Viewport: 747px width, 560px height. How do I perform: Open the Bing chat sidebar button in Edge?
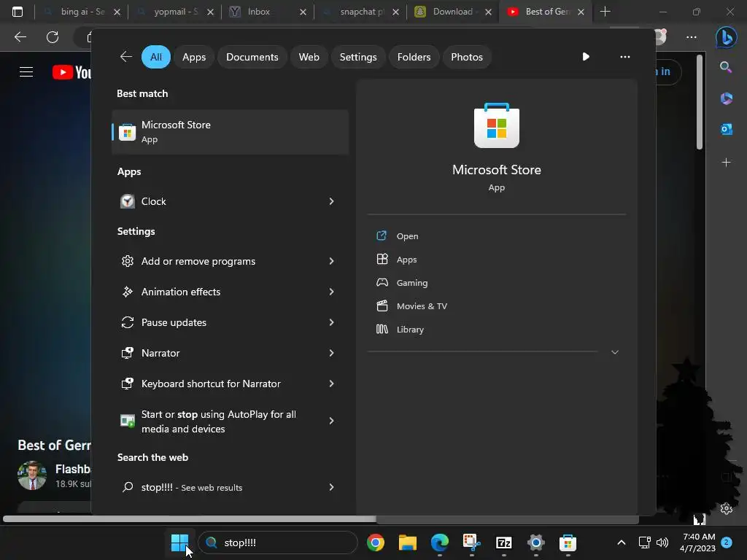click(x=726, y=37)
